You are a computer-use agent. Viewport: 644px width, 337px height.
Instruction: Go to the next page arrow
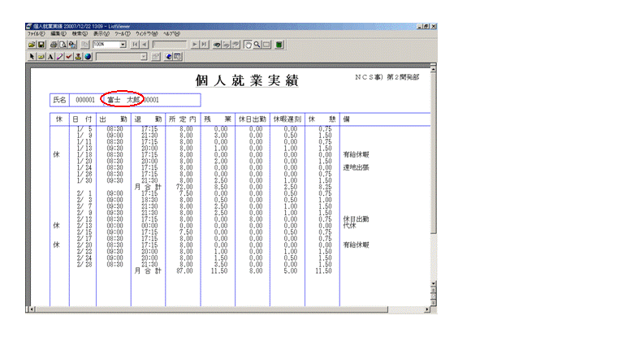(195, 45)
